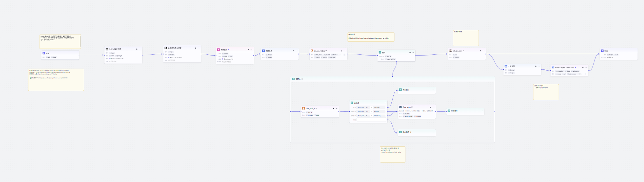Click the 继续循环 continue node icon
The height and width of the screenshot is (182, 644).
coord(449,111)
